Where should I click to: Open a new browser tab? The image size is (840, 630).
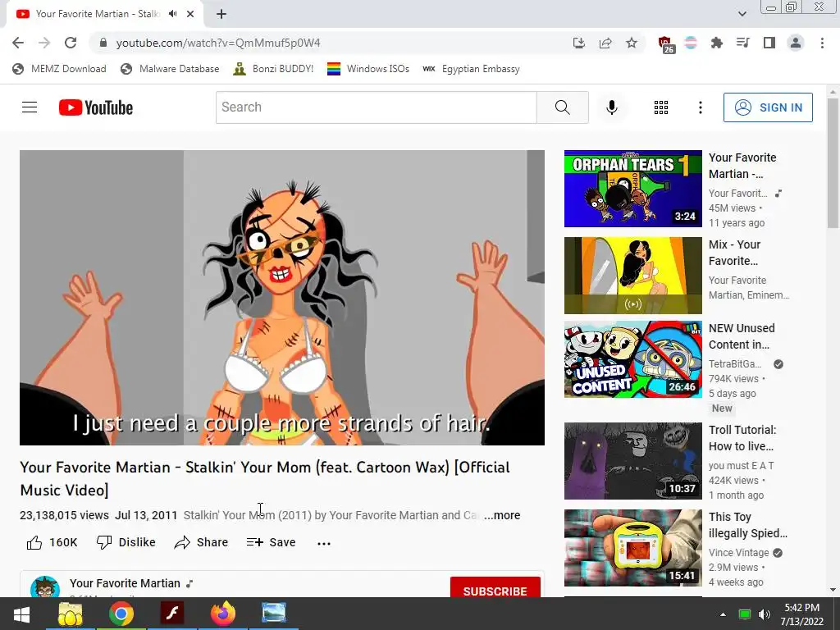coord(221,14)
